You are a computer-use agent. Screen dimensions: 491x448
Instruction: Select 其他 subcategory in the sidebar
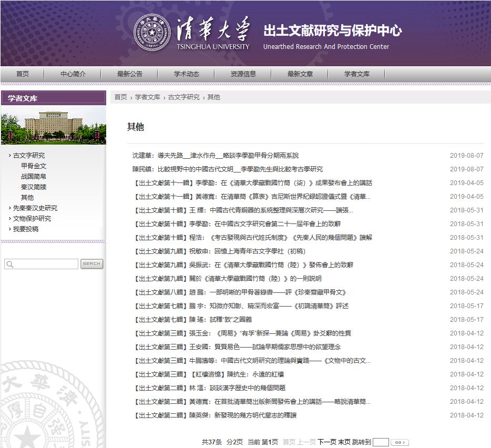click(27, 197)
